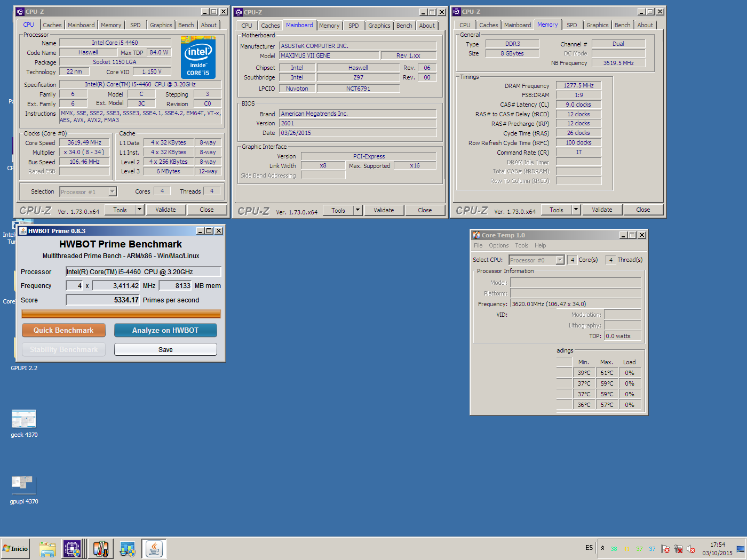Image resolution: width=747 pixels, height=560 pixels.
Task: Click the BIOS version field 2601
Action: click(357, 123)
